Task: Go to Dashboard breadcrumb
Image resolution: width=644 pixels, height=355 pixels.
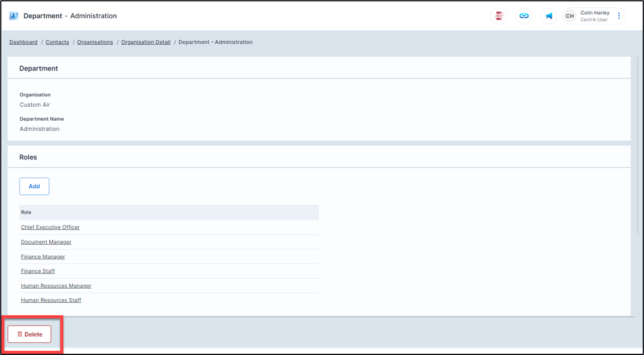Action: 23,42
